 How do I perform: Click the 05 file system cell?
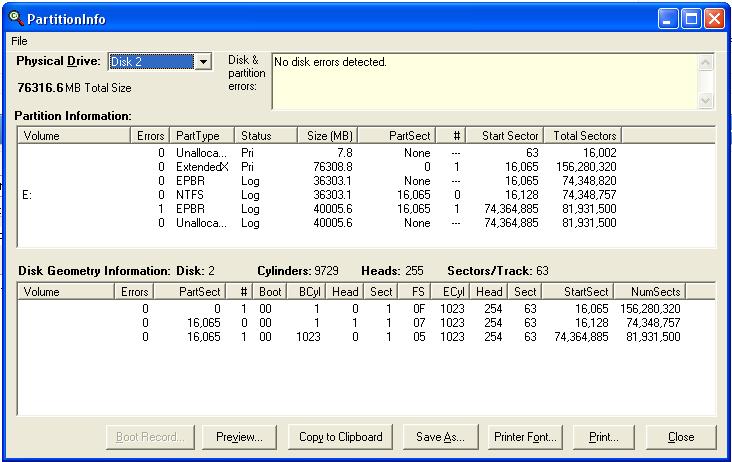pyautogui.click(x=419, y=336)
